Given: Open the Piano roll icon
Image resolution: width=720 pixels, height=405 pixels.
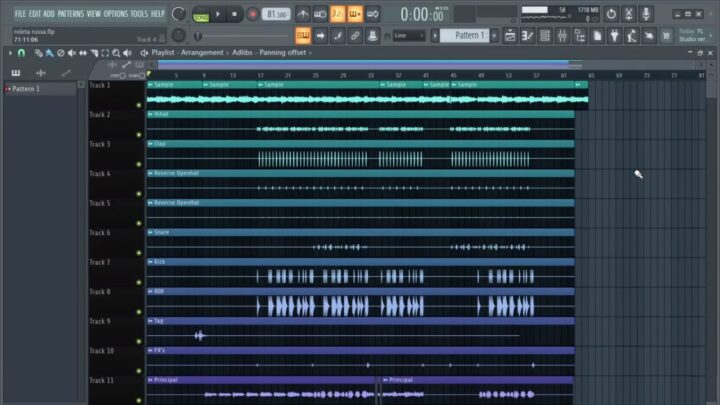Looking at the screenshot, I should point(527,35).
